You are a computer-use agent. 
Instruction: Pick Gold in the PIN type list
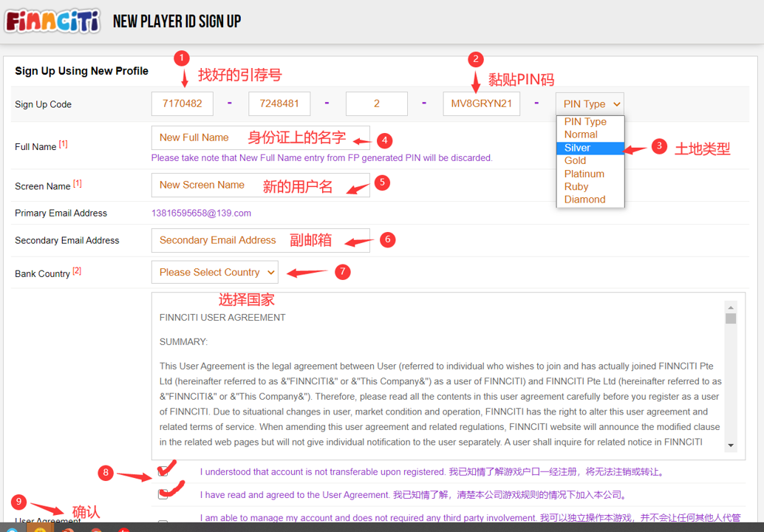590,161
